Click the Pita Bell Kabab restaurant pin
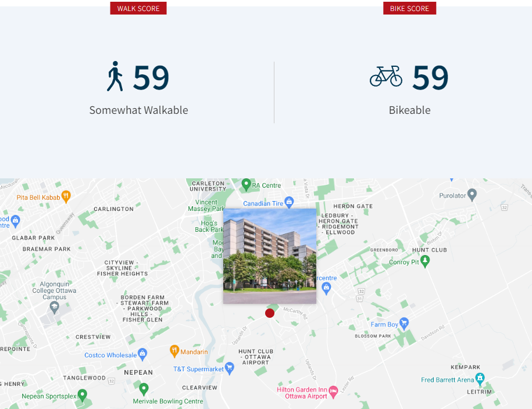Screen dimensions: 532x409 (66, 196)
